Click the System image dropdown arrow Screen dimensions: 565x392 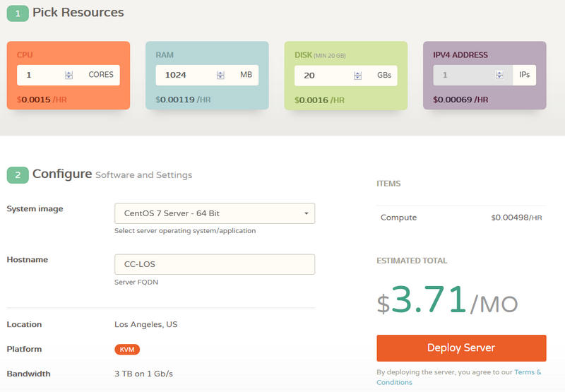click(x=306, y=213)
